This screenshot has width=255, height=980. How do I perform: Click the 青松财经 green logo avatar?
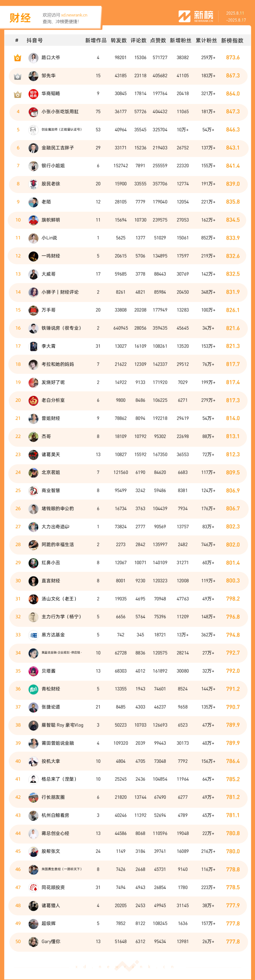point(34,689)
